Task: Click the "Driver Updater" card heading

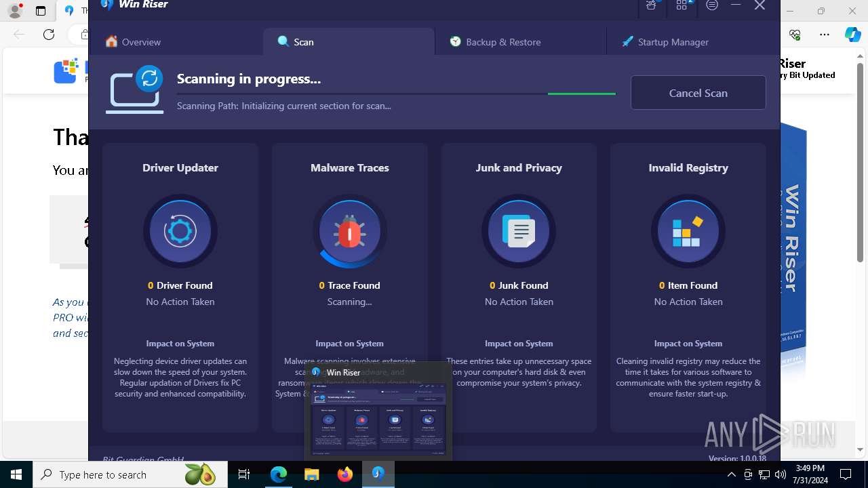Action: point(180,167)
